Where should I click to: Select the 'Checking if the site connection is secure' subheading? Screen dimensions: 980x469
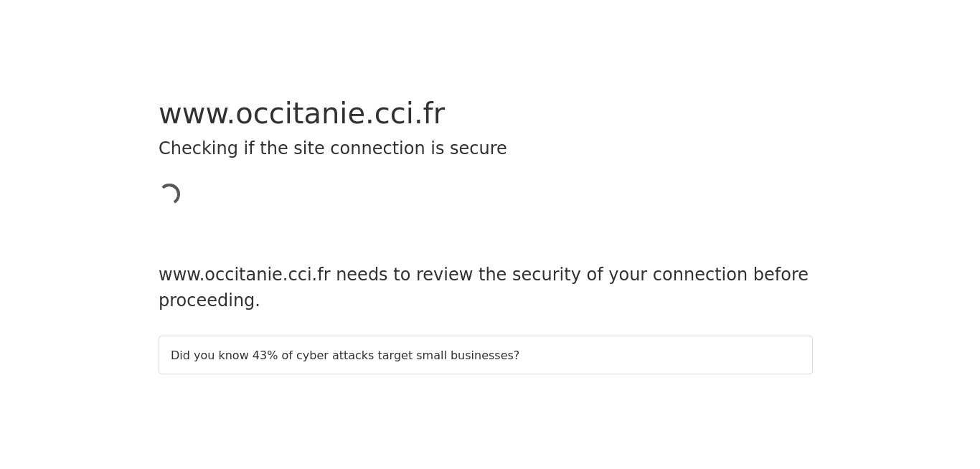(332, 148)
